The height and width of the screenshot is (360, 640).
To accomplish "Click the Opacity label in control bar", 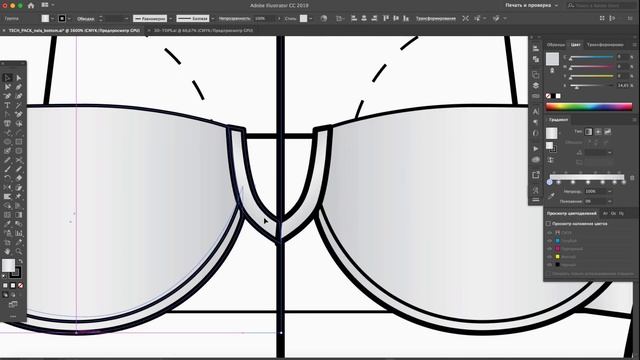I will click(234, 19).
